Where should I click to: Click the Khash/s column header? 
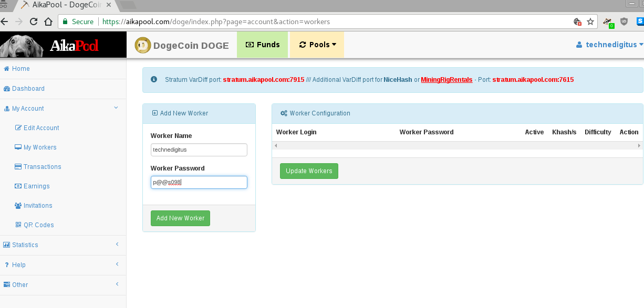564,132
